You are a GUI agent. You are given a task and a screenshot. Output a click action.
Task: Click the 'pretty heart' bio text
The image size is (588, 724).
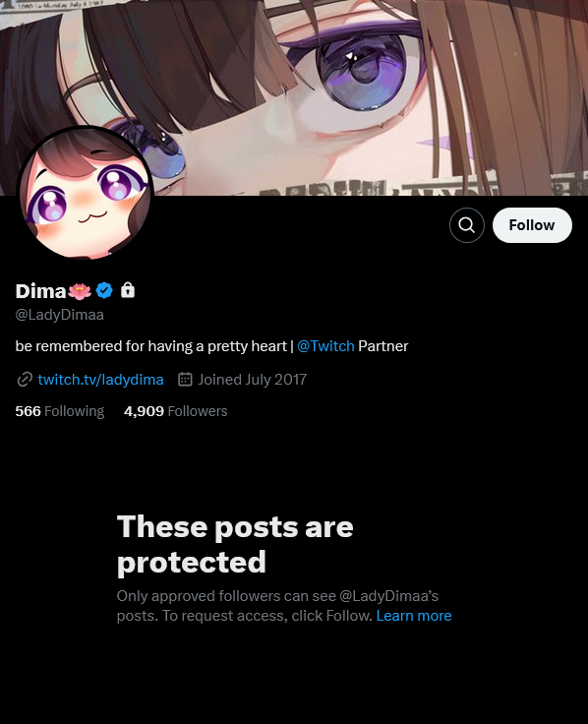(x=247, y=346)
